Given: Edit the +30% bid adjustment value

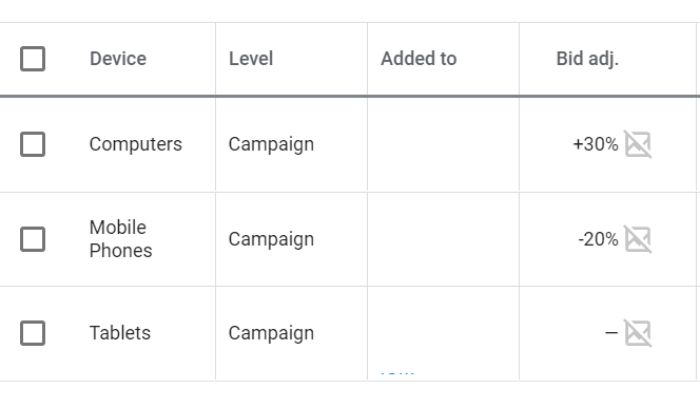Looking at the screenshot, I should coord(596,144).
